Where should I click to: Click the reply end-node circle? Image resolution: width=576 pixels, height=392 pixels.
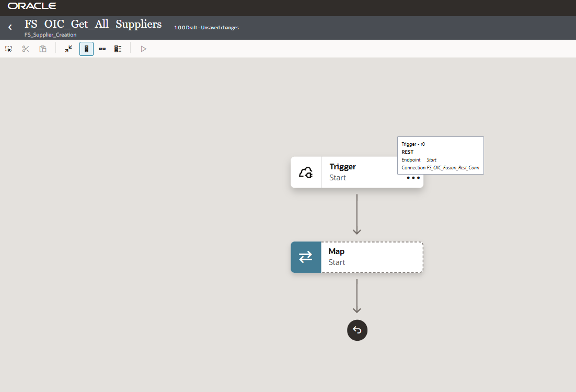(357, 330)
